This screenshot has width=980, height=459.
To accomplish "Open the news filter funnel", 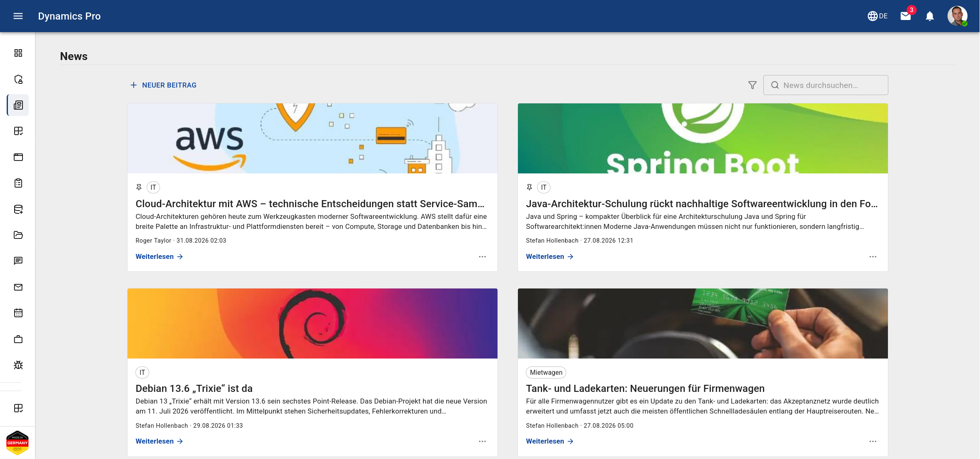I will pyautogui.click(x=752, y=85).
